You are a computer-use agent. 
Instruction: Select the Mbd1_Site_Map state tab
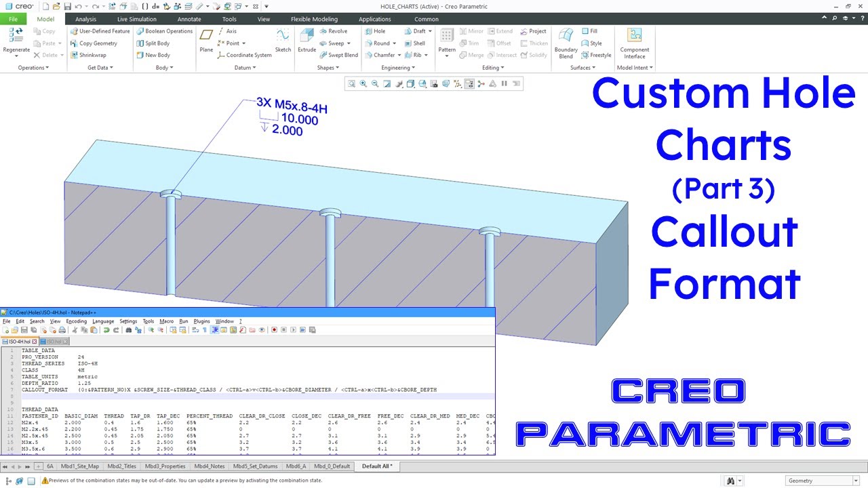pos(80,466)
